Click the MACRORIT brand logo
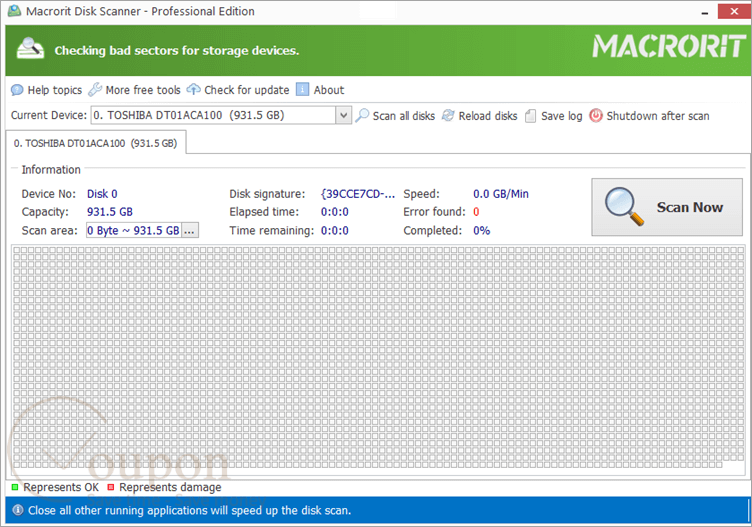This screenshot has width=752, height=527. coord(669,46)
